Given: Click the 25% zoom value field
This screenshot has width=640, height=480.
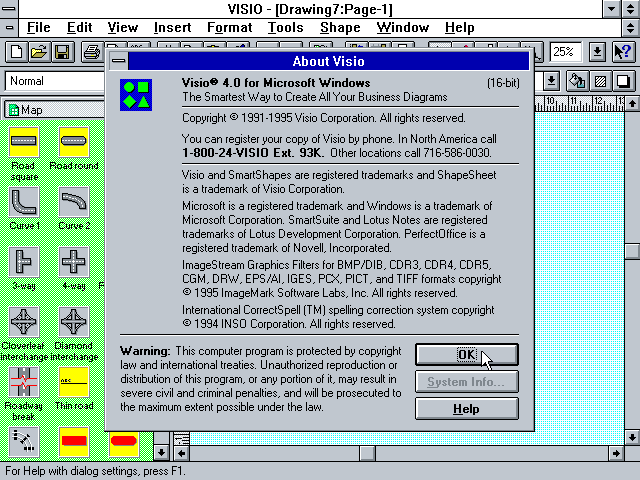Looking at the screenshot, I should coord(565,52).
